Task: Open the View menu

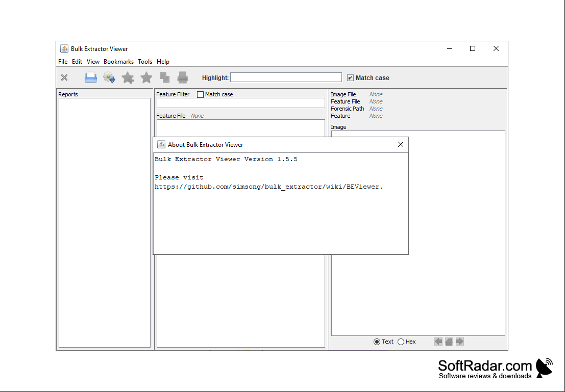Action: [x=93, y=62]
